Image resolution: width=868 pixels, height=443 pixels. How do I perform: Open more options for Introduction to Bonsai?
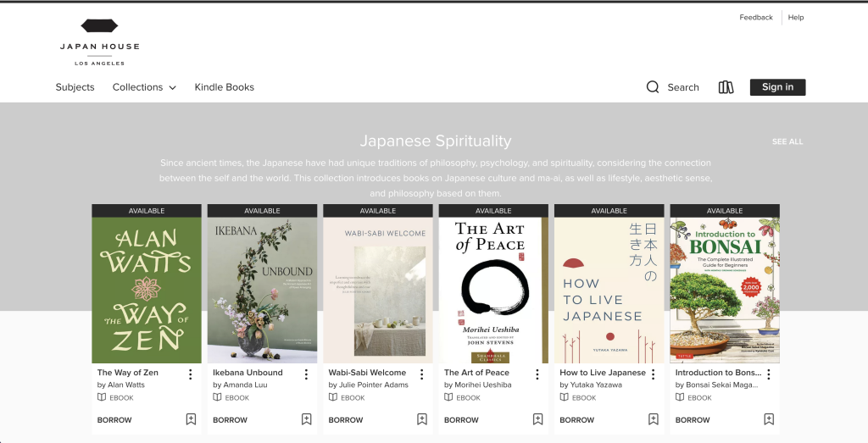tap(769, 374)
